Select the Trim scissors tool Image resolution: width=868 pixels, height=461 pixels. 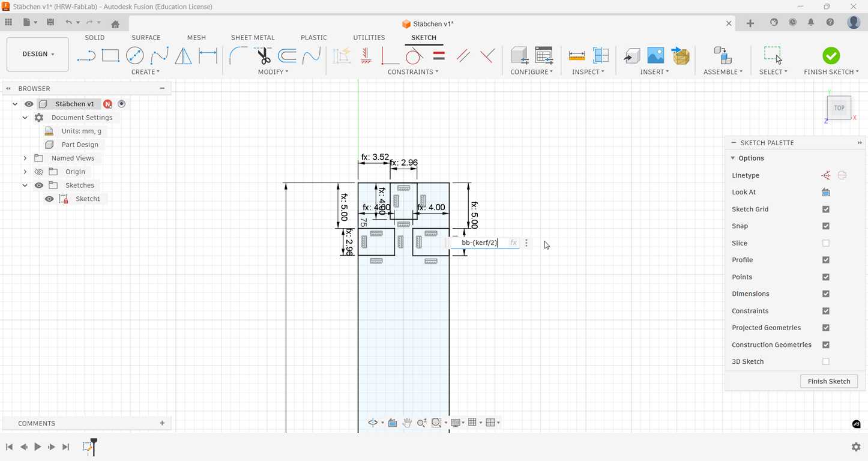pyautogui.click(x=263, y=56)
